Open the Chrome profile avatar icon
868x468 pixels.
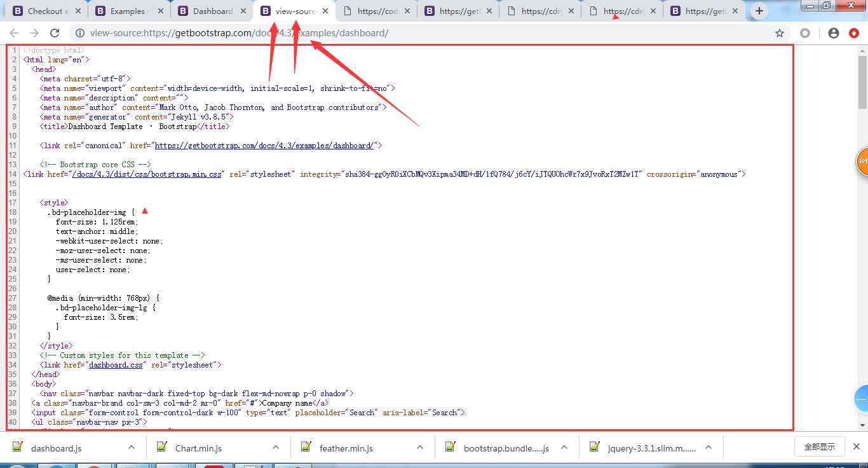tap(834, 33)
